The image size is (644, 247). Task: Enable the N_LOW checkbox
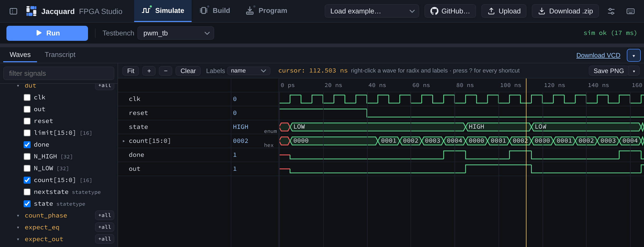[x=27, y=168]
